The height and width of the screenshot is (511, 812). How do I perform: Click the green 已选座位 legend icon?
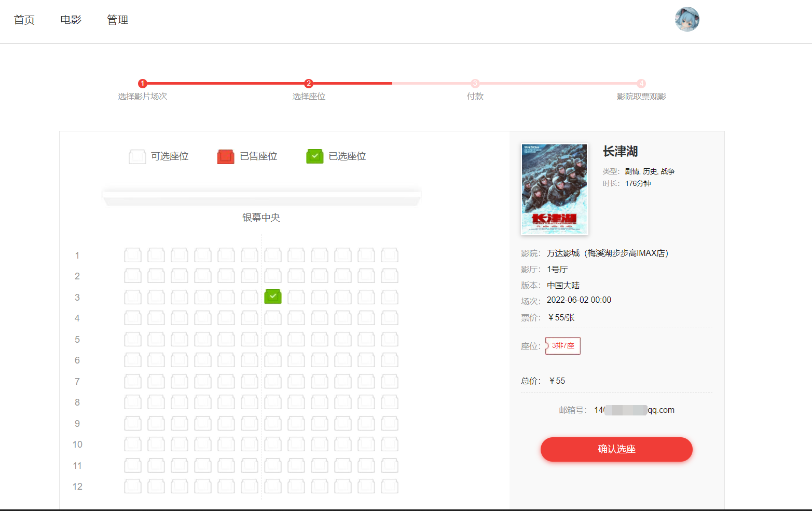click(314, 156)
